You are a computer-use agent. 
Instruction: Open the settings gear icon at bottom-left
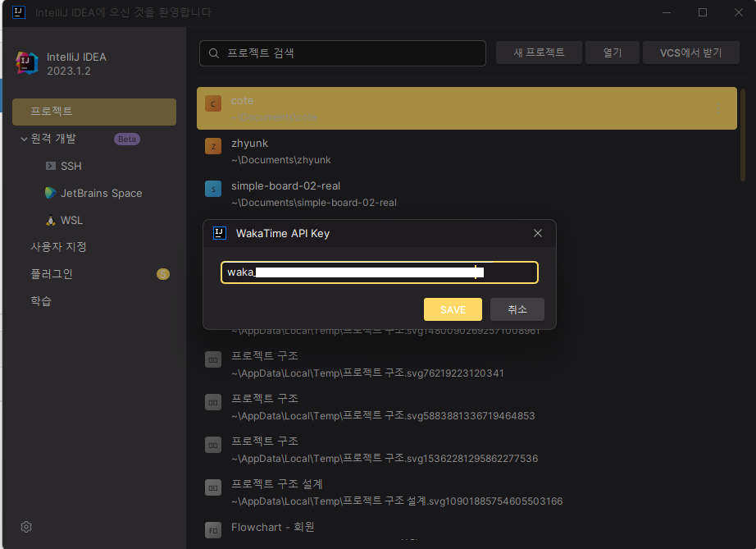(x=26, y=527)
